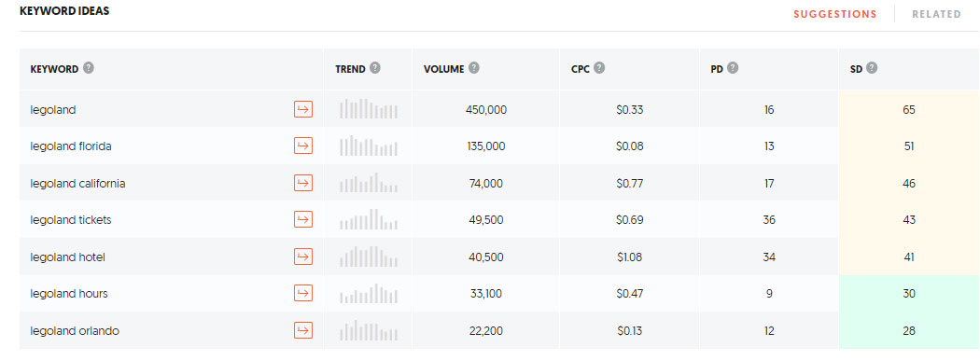View the trend chart for legoland
Screen dimensions: 980x361
coord(368,109)
